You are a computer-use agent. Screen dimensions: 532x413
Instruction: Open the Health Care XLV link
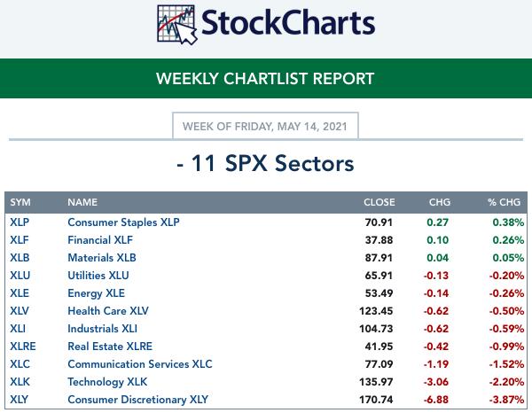(x=108, y=310)
